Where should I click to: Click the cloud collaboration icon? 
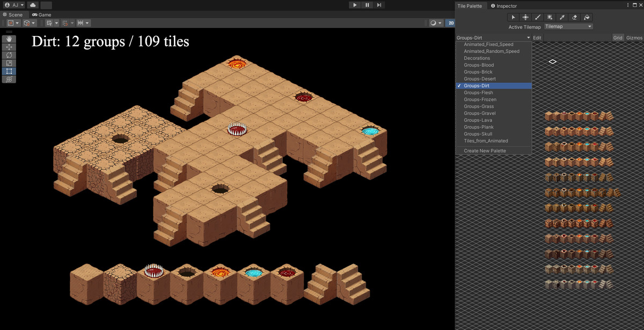(x=32, y=4)
